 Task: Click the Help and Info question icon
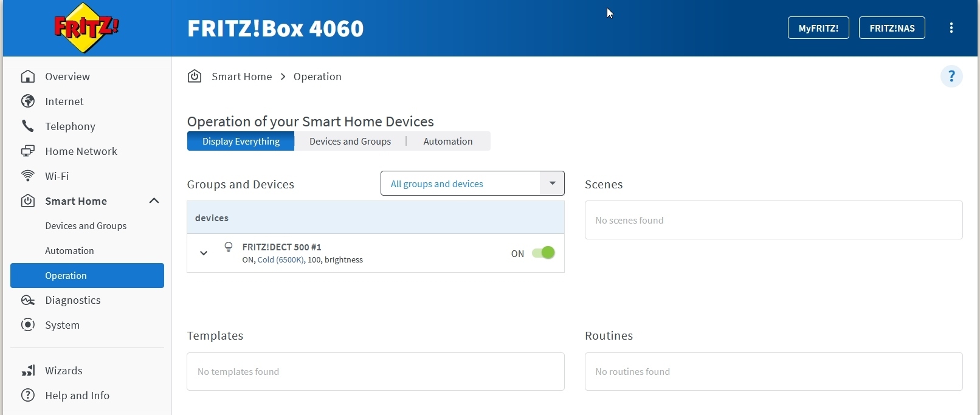(x=28, y=396)
